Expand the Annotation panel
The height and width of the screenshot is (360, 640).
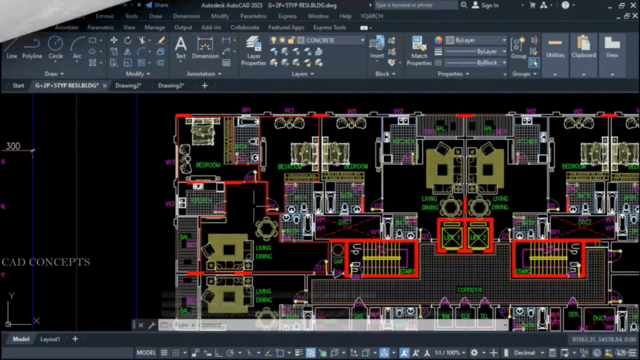[x=204, y=74]
